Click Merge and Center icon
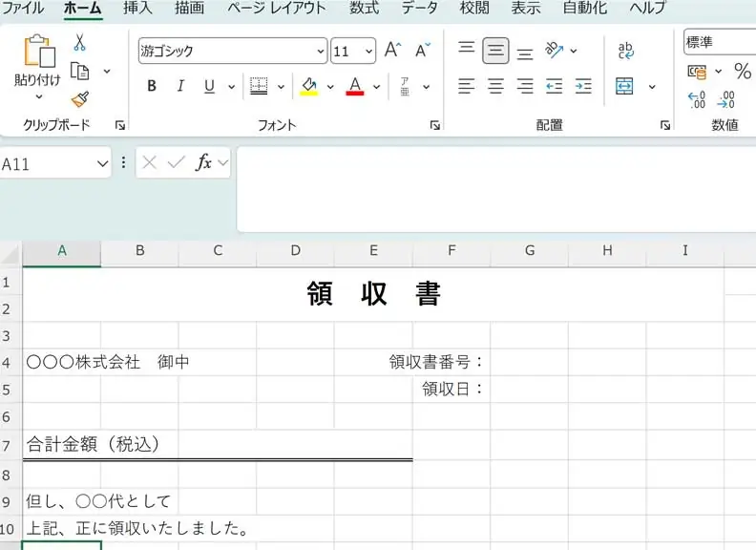 click(624, 86)
